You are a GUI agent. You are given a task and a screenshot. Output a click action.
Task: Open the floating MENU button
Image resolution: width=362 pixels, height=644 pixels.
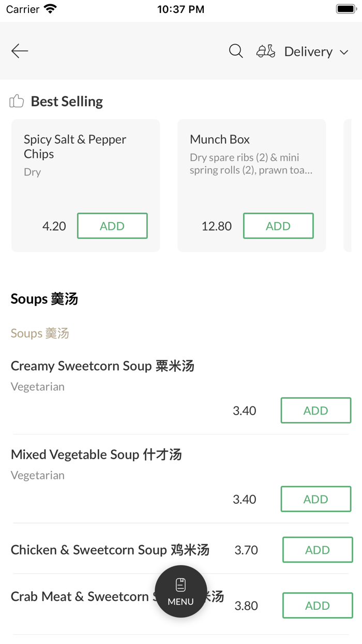coord(180,591)
